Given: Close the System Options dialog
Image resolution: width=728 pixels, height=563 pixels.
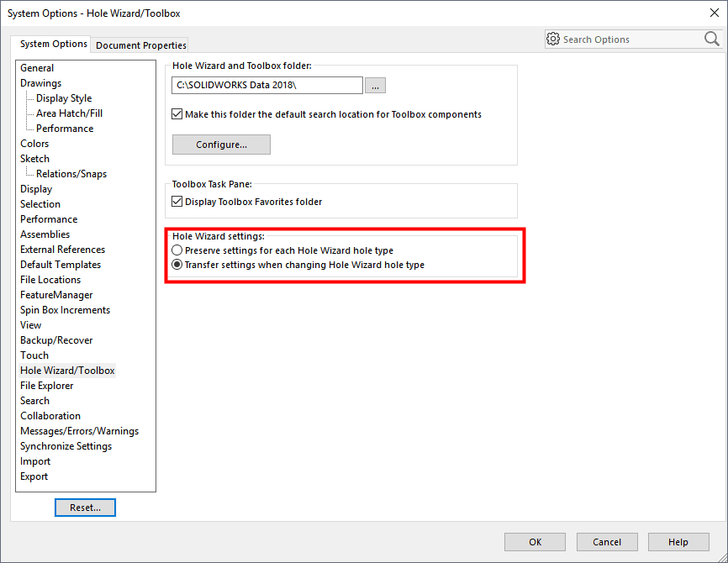Looking at the screenshot, I should tap(715, 13).
